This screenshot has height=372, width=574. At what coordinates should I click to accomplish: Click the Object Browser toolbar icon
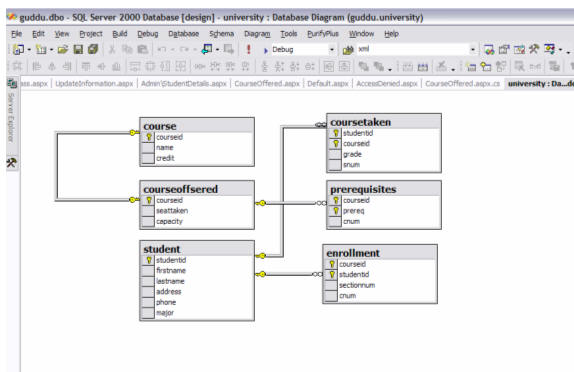coord(519,49)
